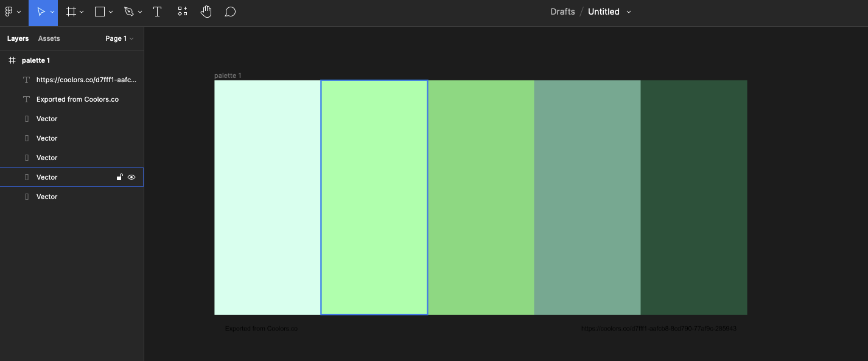
Task: Expand the Pen tools dropdown arrow
Action: pyautogui.click(x=140, y=12)
